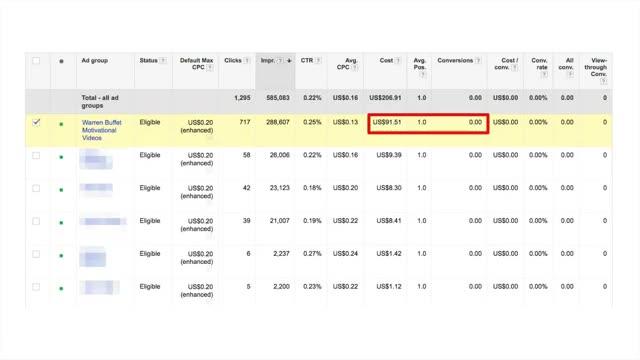Click the green status dot in the 39-clicks row
The image size is (640, 360).
pyautogui.click(x=61, y=223)
